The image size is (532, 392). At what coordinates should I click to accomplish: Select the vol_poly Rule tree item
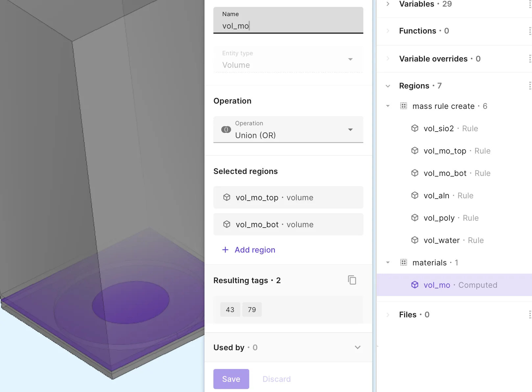tap(454, 218)
